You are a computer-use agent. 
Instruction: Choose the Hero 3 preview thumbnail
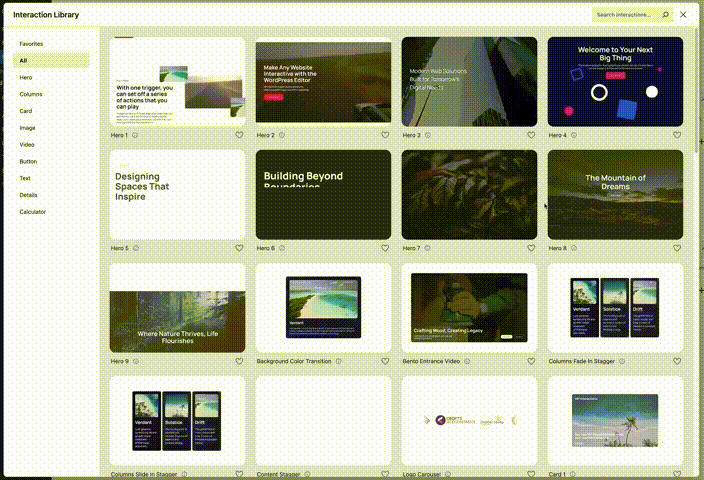coord(469,82)
